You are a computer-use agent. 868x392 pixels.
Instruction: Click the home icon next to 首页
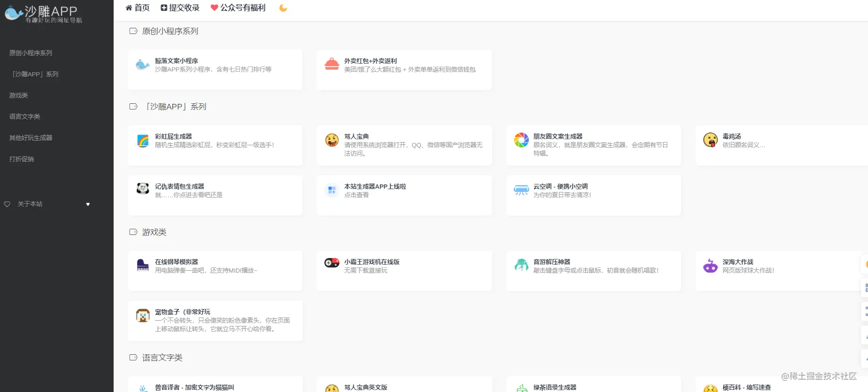pos(129,8)
